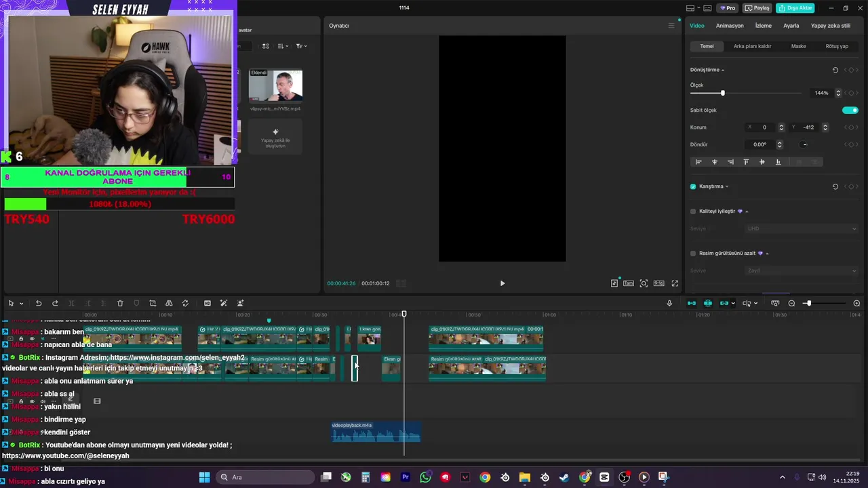Switch to the Ayarla tab
Viewport: 868px width, 488px height.
[791, 26]
